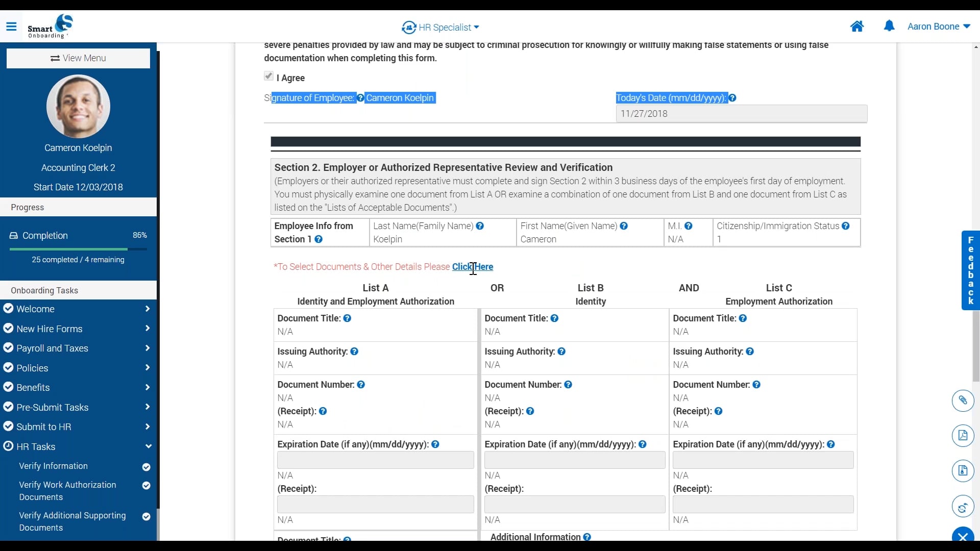Open the hamburger navigation menu
980x551 pixels.
coord(11,27)
